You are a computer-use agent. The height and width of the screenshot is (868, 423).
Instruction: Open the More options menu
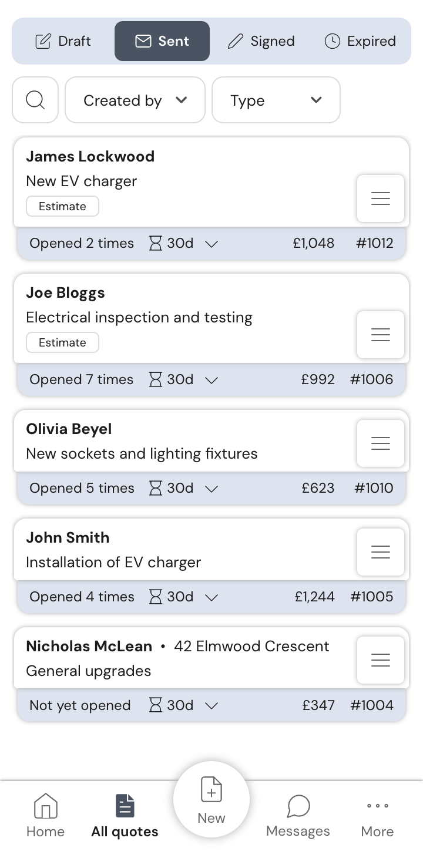(x=377, y=815)
